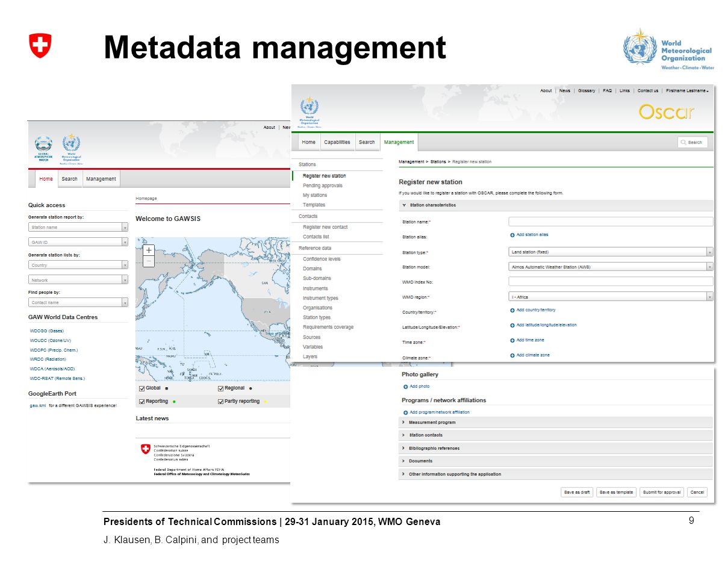The height and width of the screenshot is (569, 728).
Task: Click the Global Atmosphere Watch logo
Action: pyautogui.click(x=43, y=146)
